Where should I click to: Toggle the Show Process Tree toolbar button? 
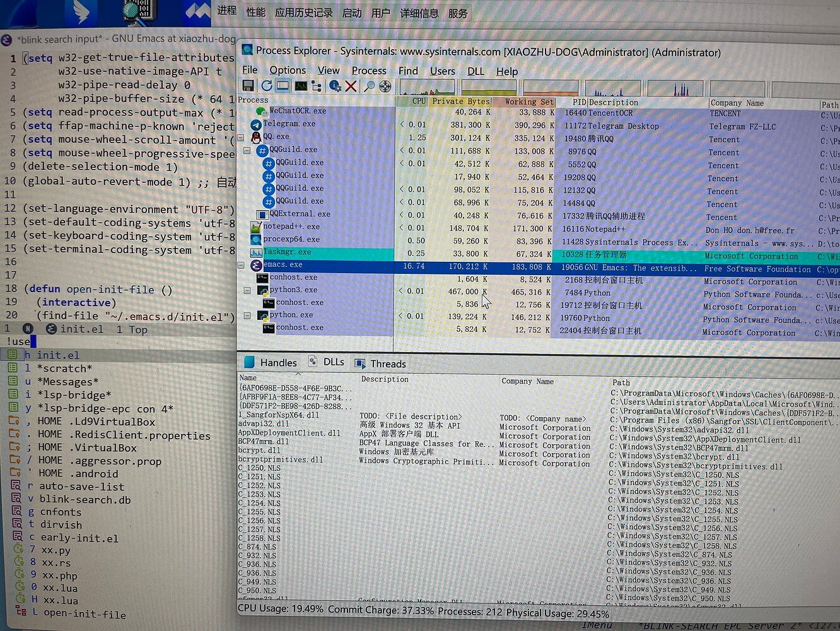click(x=316, y=86)
